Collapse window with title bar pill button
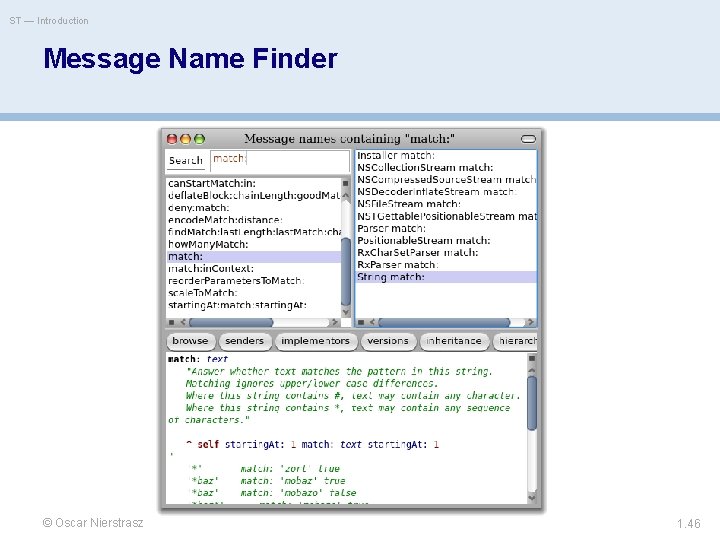The height and width of the screenshot is (540, 720). [528, 139]
